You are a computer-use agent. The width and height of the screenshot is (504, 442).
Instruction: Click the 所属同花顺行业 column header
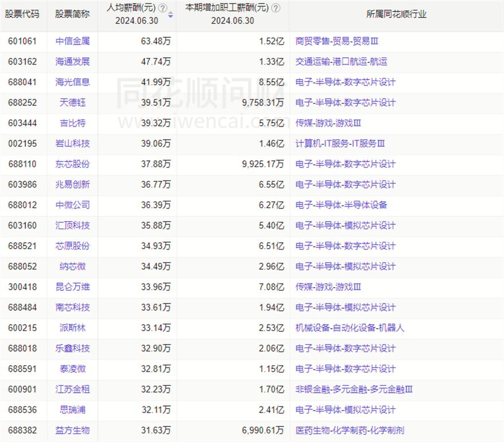tap(396, 14)
